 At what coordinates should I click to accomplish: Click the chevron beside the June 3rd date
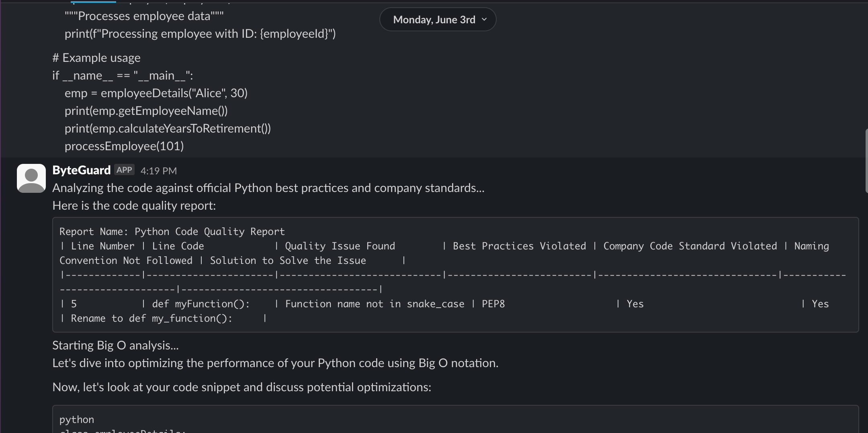(x=484, y=20)
